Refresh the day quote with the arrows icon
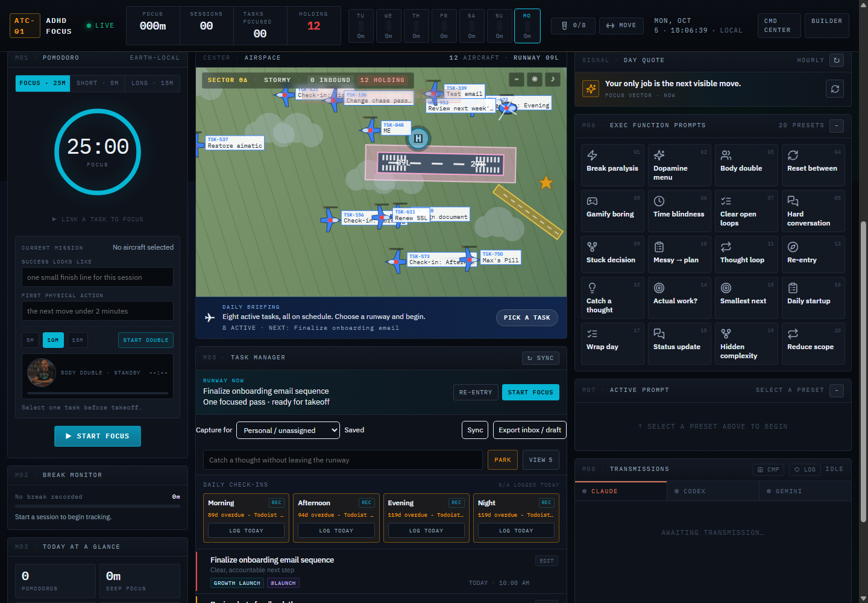868x603 pixels. pos(835,89)
